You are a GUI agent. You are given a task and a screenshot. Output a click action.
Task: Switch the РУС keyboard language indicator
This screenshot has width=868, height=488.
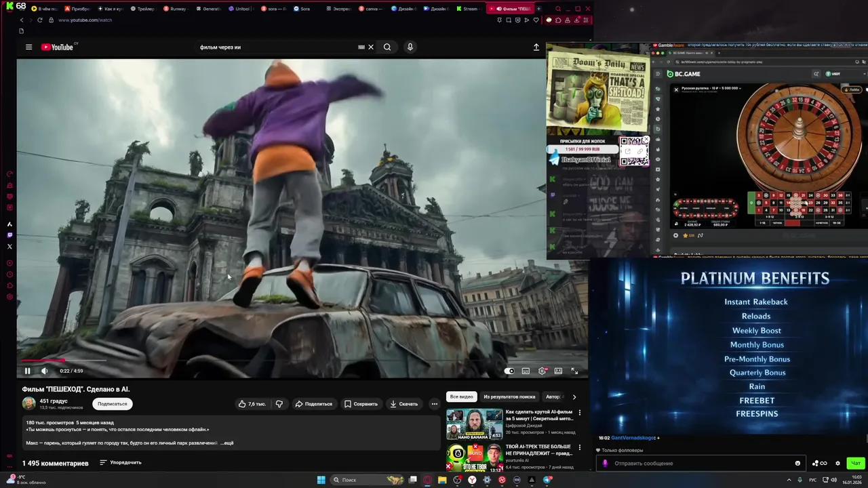click(x=813, y=480)
